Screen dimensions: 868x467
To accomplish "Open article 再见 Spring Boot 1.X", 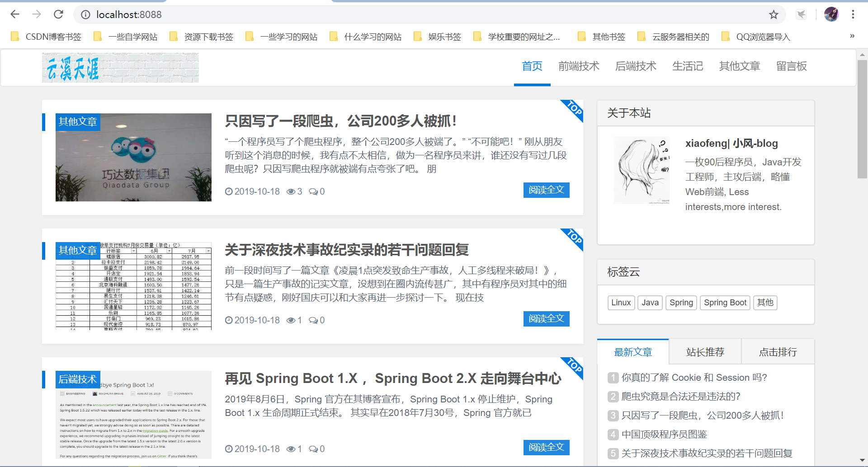I will 393,378.
